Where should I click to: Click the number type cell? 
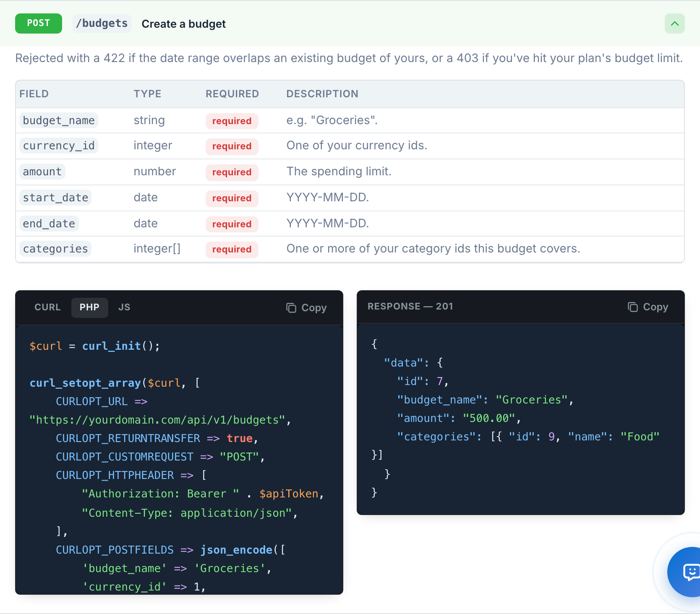[x=154, y=172]
